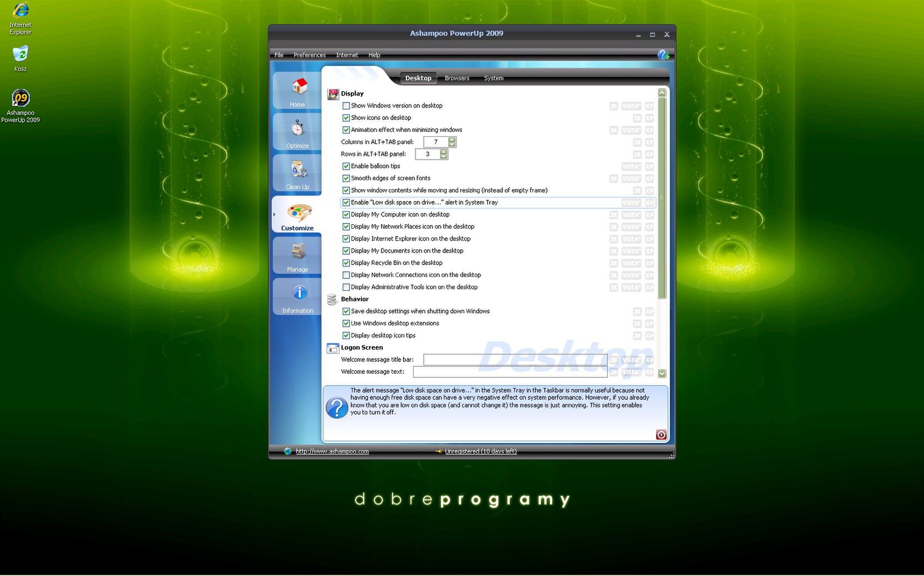The width and height of the screenshot is (924, 576).
Task: Decrease Columns in ALT+TAB panel value
Action: click(452, 145)
